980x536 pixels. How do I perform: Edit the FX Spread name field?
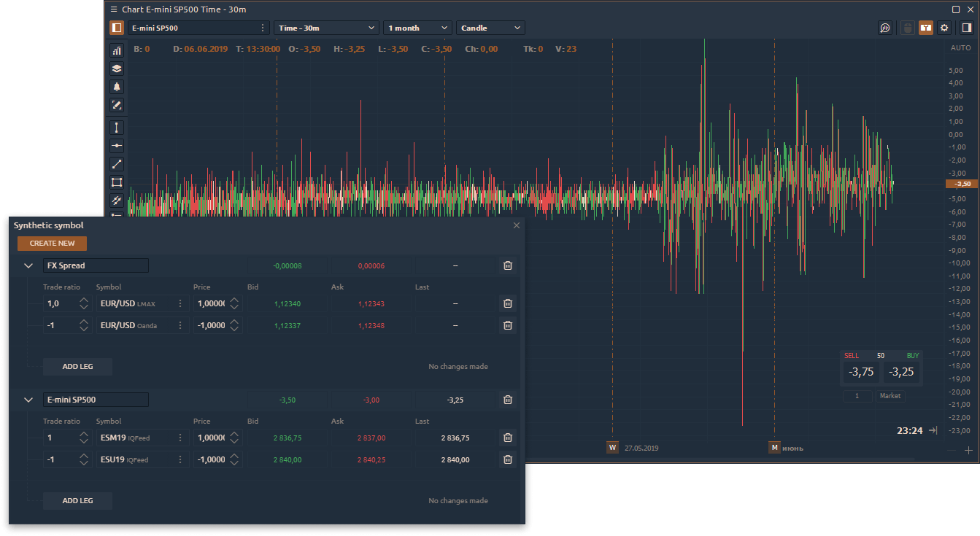tap(96, 265)
